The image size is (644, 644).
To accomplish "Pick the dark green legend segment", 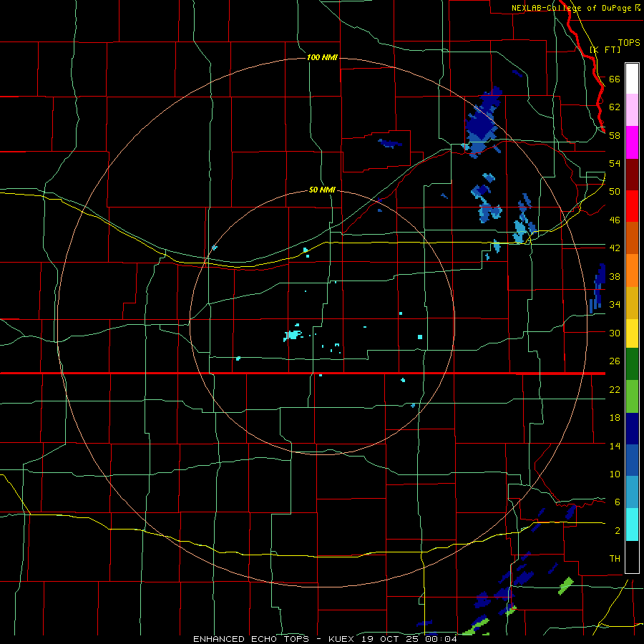I will click(632, 364).
